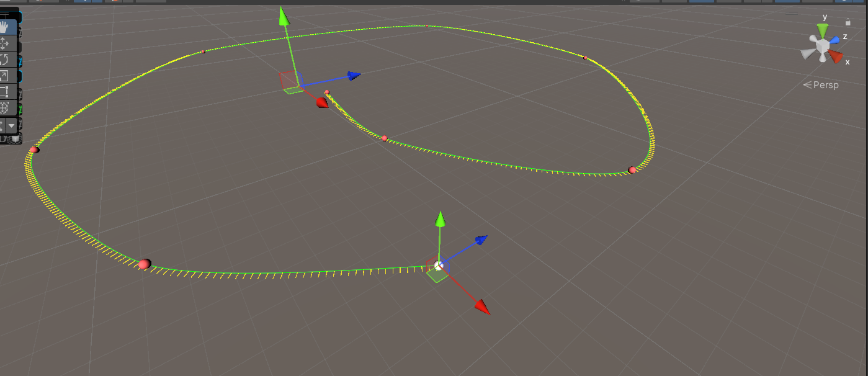Click the blue Z cone on the orientation gizmo
This screenshot has width=868, height=376.
[835, 40]
